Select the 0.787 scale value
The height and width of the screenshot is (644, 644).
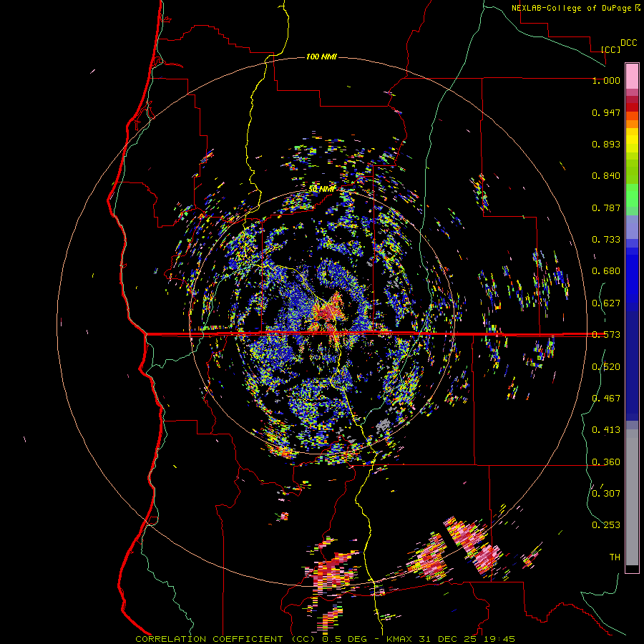pos(606,208)
